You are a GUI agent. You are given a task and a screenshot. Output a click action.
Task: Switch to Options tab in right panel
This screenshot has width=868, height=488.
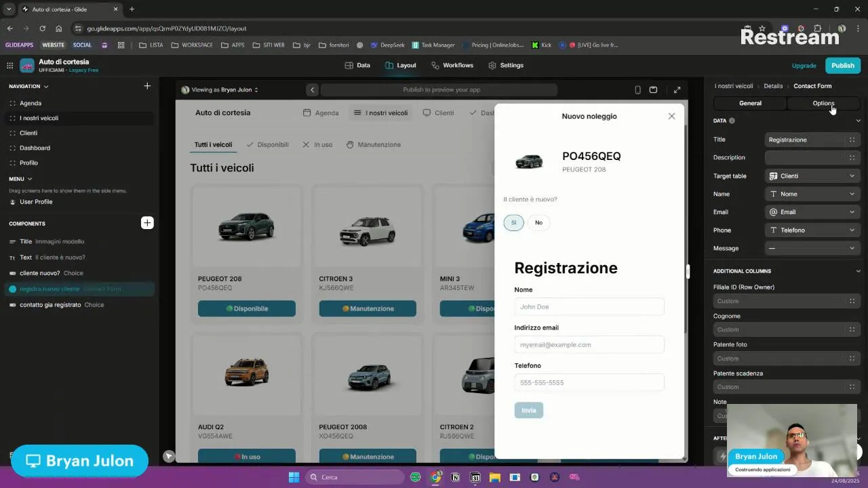click(x=823, y=103)
